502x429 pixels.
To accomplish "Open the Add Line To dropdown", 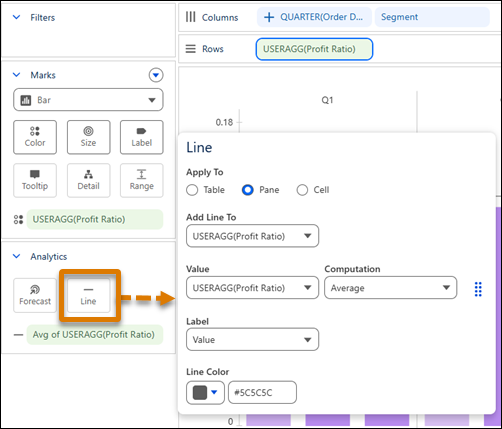I will (x=252, y=236).
